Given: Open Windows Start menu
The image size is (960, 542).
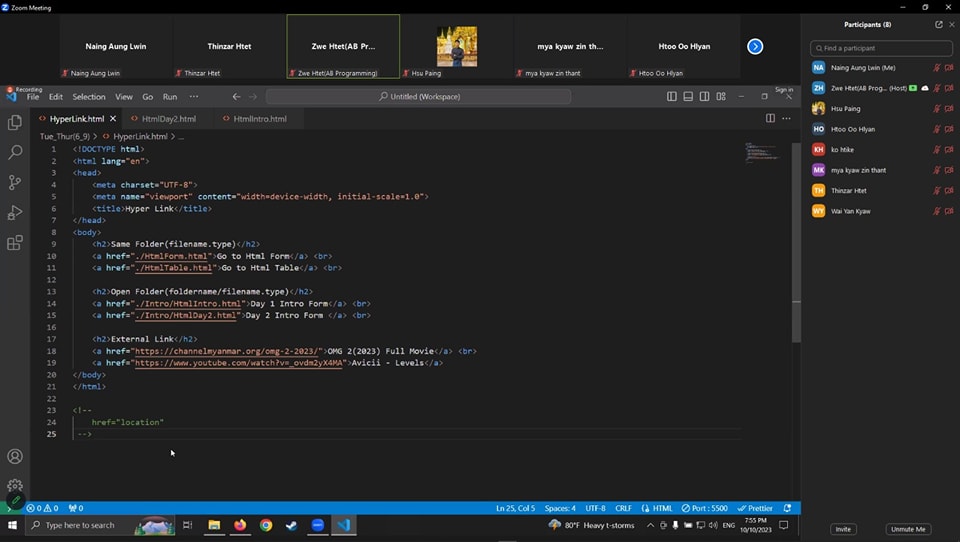Looking at the screenshot, I should coord(12,525).
